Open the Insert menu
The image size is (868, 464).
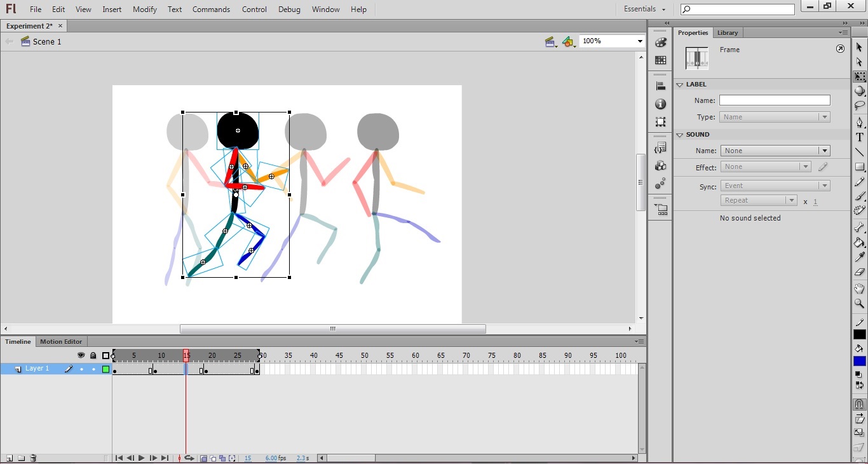(x=112, y=10)
